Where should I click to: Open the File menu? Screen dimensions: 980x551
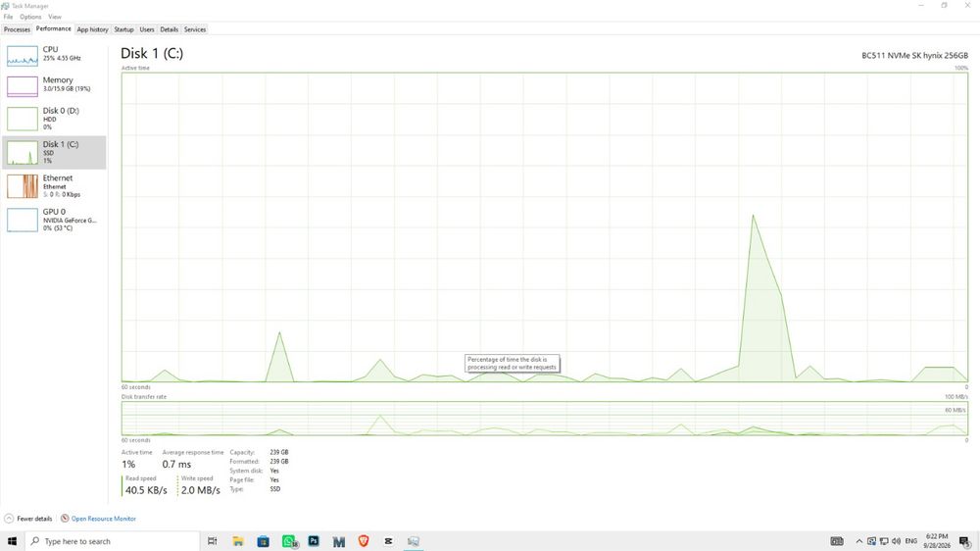pos(8,17)
